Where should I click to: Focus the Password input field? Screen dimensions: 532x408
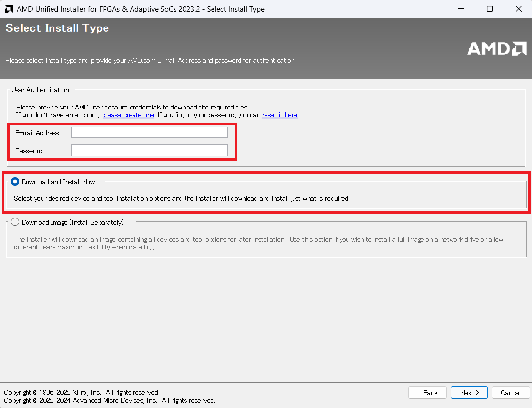149,150
